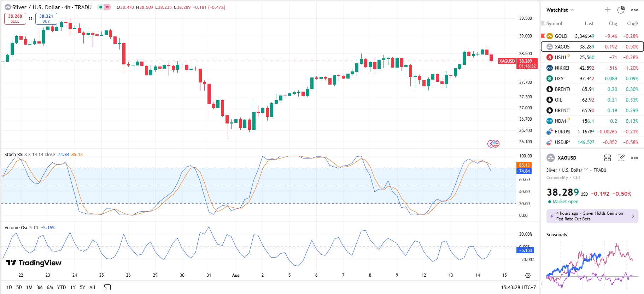Toggle the red flag on the GOLD row
The height and width of the screenshot is (294, 644).
543,36
